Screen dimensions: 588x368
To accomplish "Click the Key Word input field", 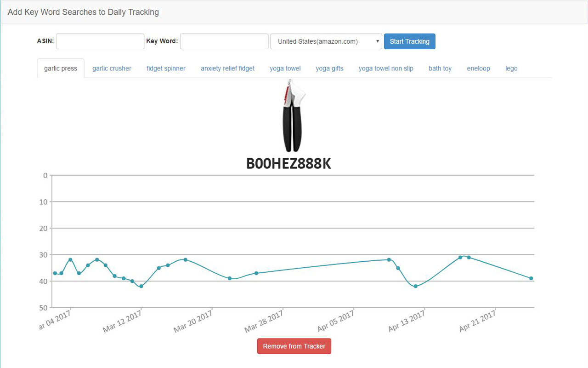I will 224,41.
